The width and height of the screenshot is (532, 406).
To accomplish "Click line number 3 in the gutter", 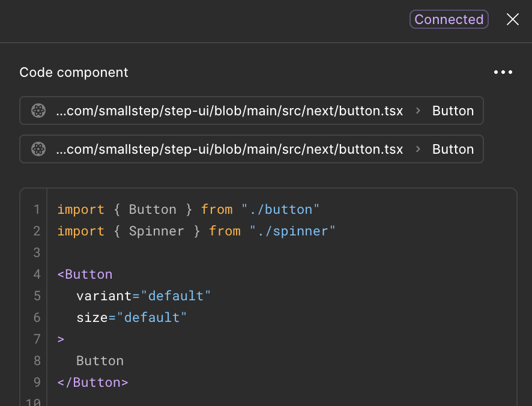I will click(x=37, y=253).
